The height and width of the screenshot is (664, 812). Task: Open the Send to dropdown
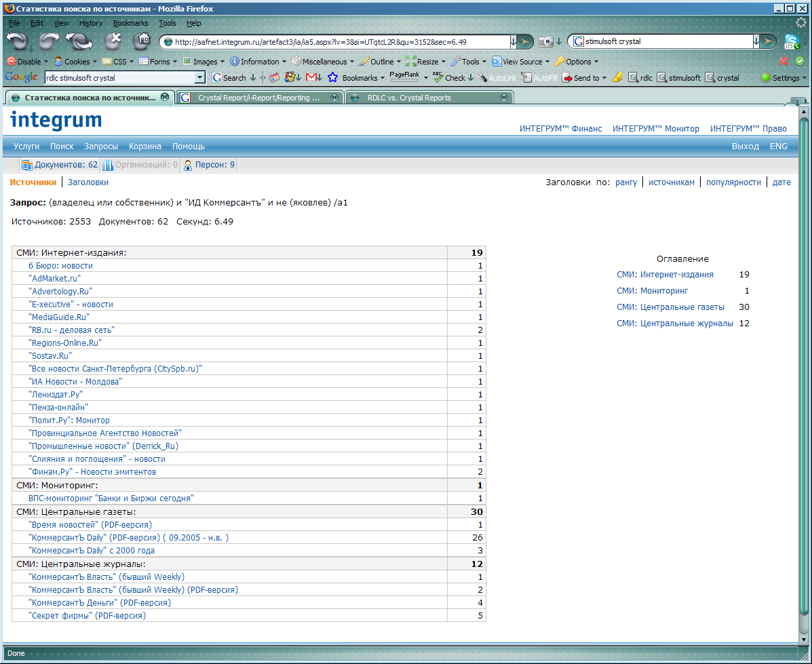[x=584, y=78]
